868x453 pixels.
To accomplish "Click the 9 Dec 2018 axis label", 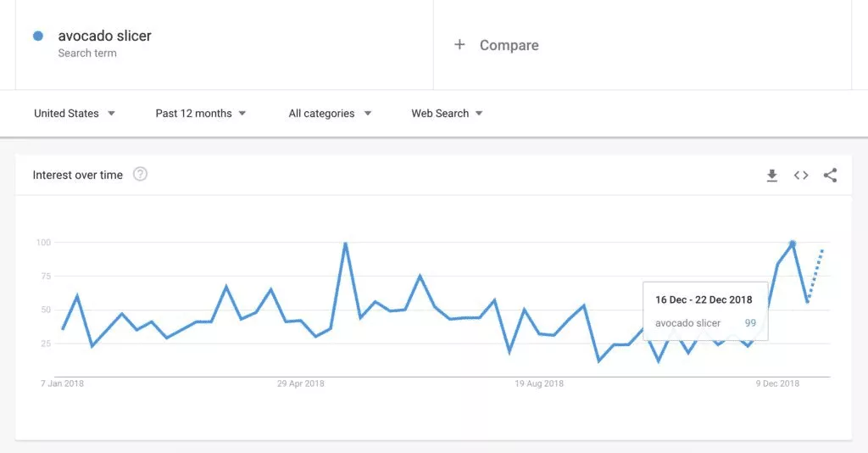I will click(778, 383).
